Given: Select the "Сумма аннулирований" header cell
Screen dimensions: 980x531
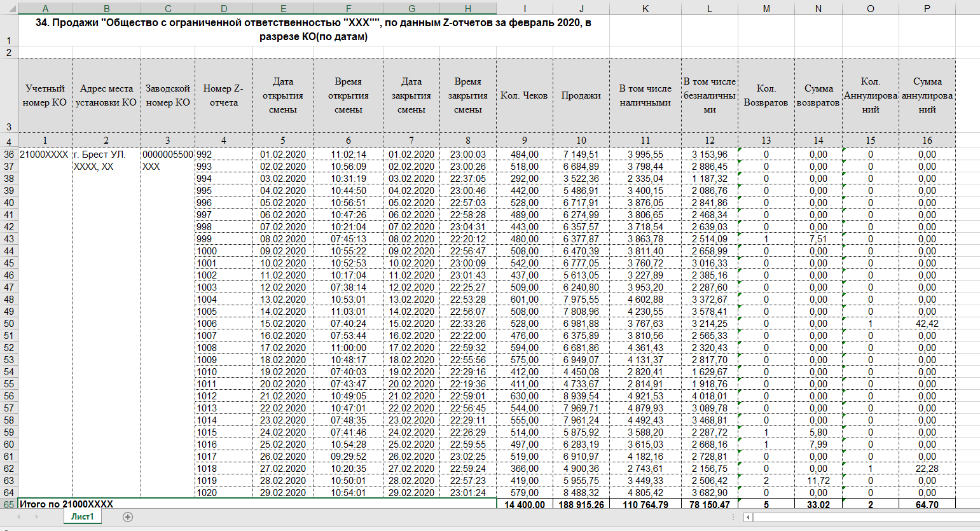Looking at the screenshot, I should point(927,95).
